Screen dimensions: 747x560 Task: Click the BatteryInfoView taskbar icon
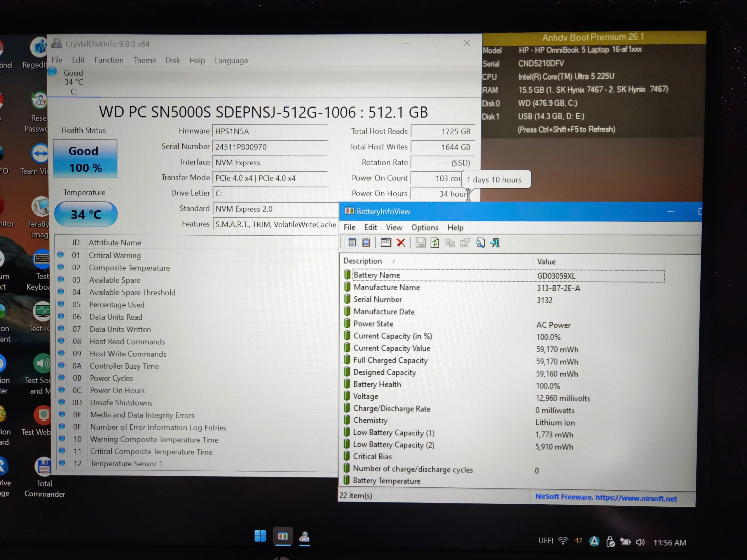pyautogui.click(x=283, y=536)
